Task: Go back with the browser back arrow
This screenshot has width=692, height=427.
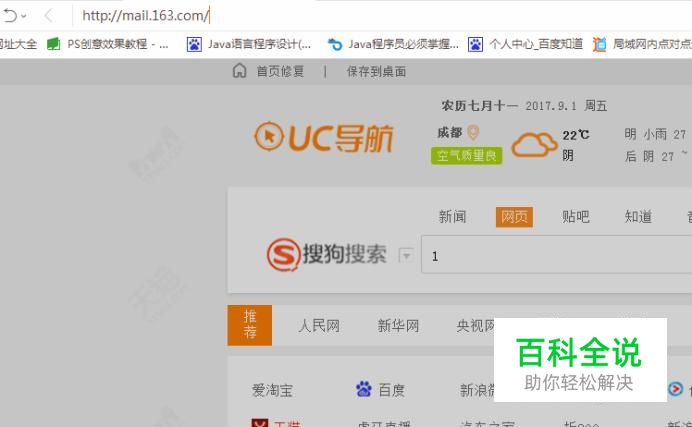Action: (x=49, y=16)
